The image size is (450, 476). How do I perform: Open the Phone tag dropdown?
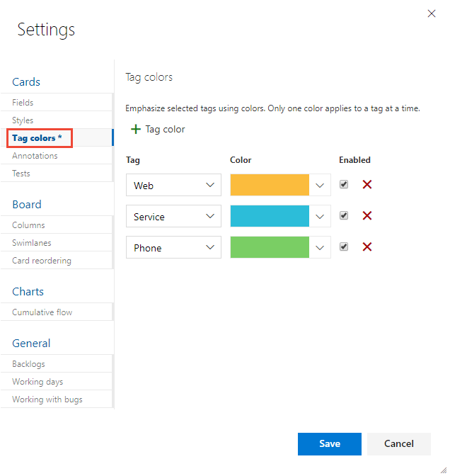pos(173,248)
